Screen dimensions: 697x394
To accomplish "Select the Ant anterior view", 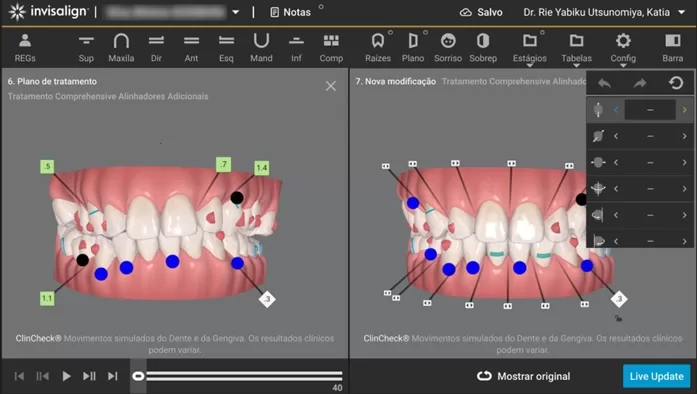I will click(x=191, y=48).
